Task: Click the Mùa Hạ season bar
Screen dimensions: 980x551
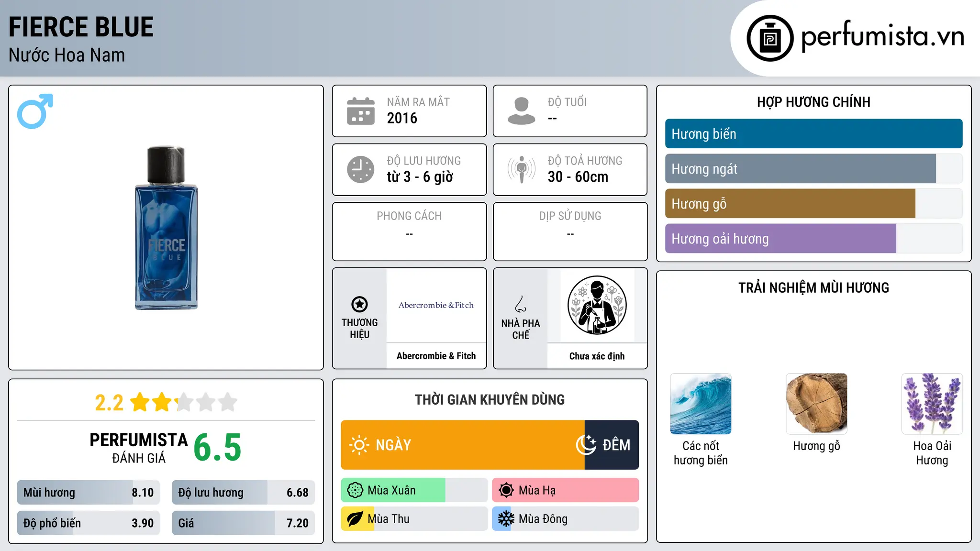Action: [x=566, y=490]
